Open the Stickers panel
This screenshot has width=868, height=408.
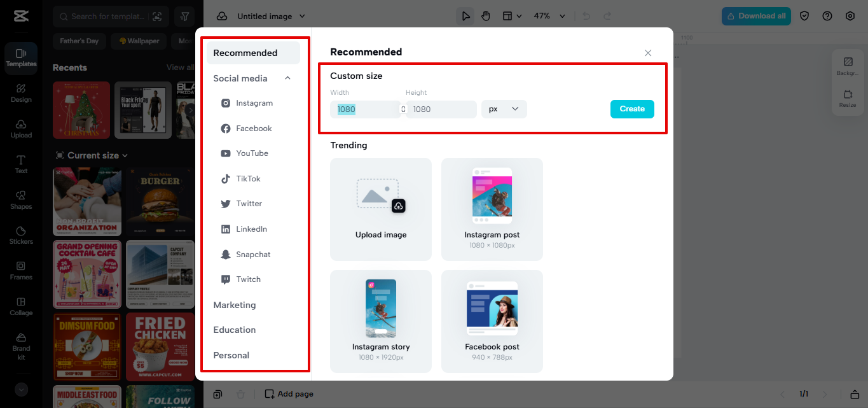pyautogui.click(x=20, y=236)
